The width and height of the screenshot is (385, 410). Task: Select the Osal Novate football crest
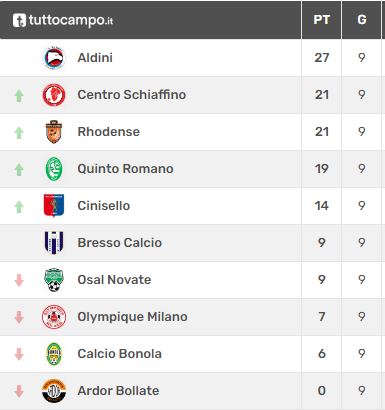point(54,280)
